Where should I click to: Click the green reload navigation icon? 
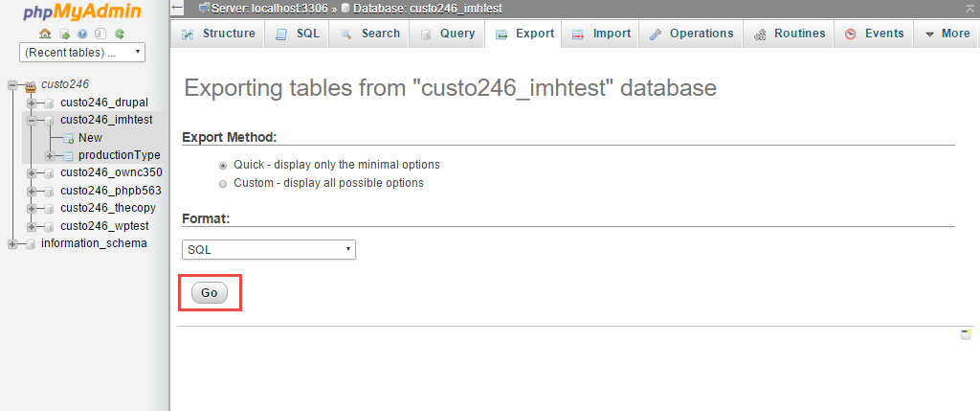120,34
